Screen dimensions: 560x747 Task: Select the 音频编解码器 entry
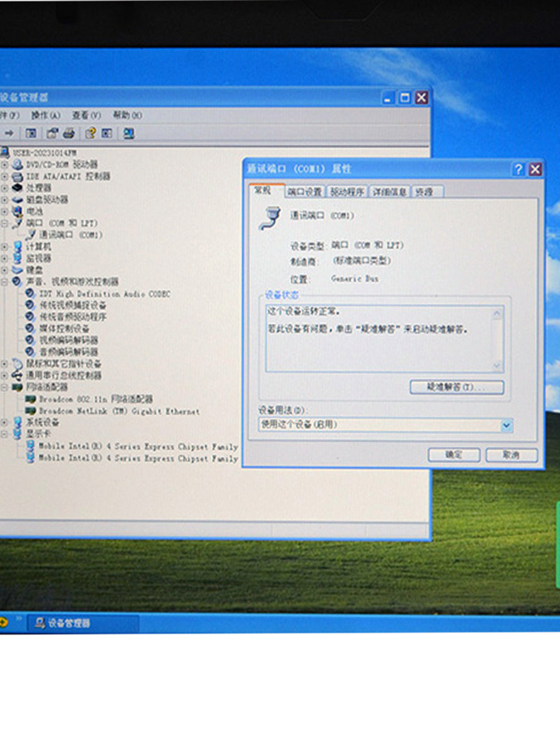pyautogui.click(x=68, y=352)
